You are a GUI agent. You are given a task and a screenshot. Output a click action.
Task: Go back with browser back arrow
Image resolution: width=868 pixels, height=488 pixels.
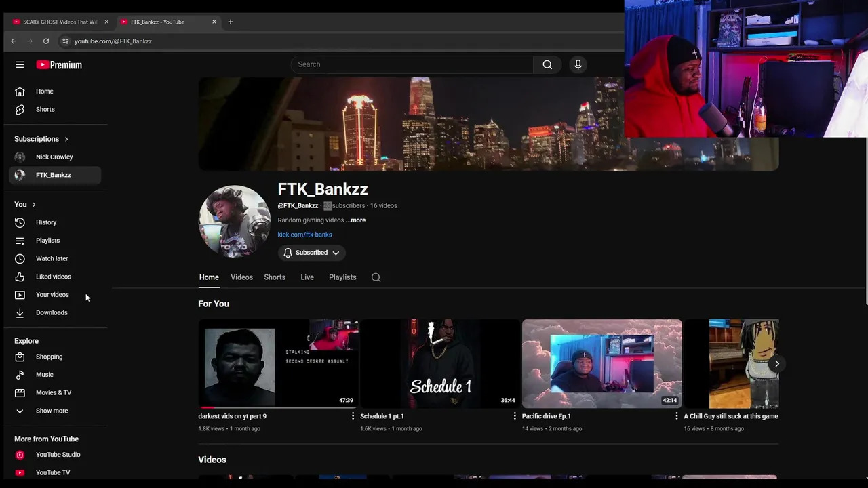click(14, 41)
